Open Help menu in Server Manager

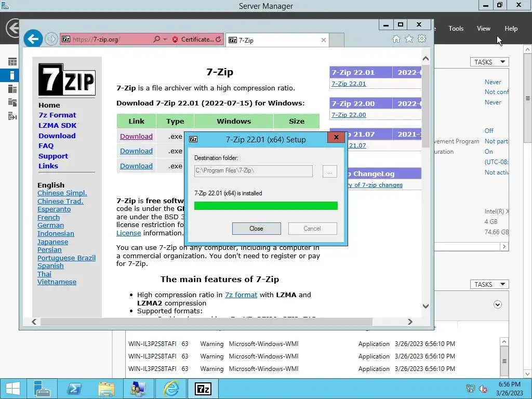click(x=511, y=29)
